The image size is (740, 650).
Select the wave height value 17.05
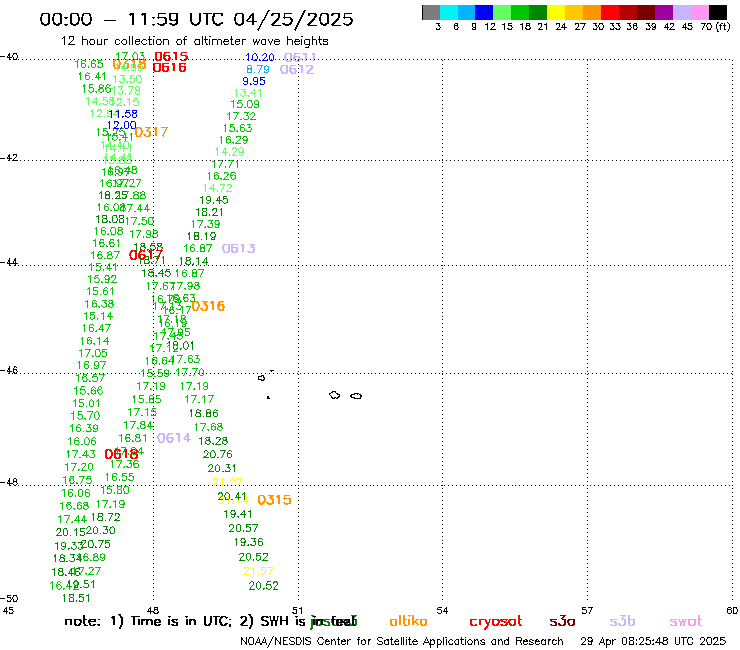coord(93,354)
